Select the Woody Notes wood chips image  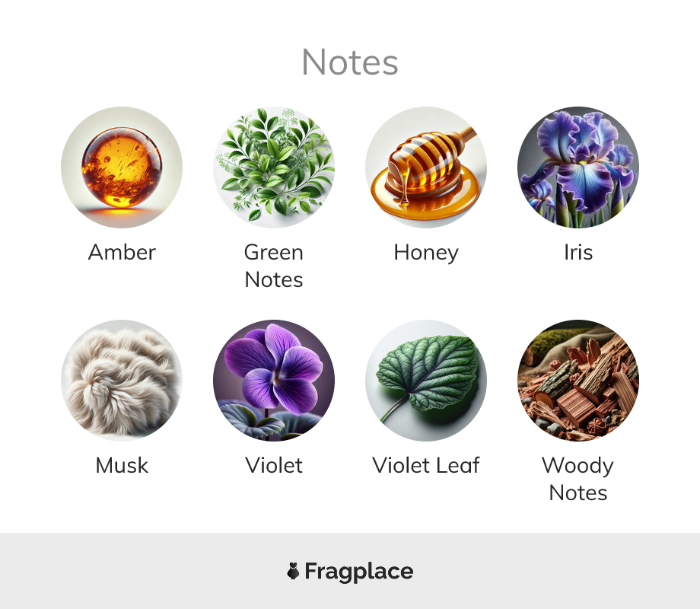coord(578,380)
